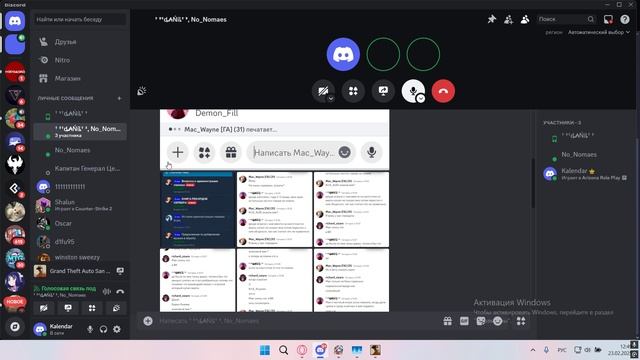This screenshot has width=640, height=360.
Task: Turn on camera from sidebar voice panel
Action: (44, 308)
